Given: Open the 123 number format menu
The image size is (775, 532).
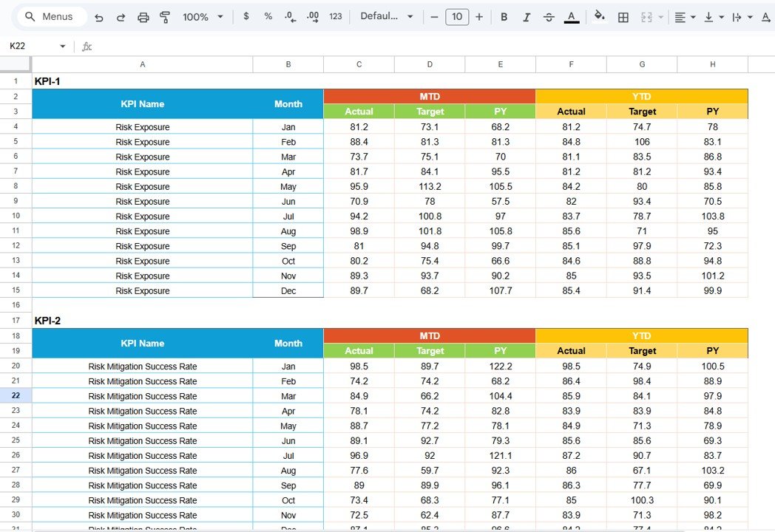Looking at the screenshot, I should (x=335, y=16).
